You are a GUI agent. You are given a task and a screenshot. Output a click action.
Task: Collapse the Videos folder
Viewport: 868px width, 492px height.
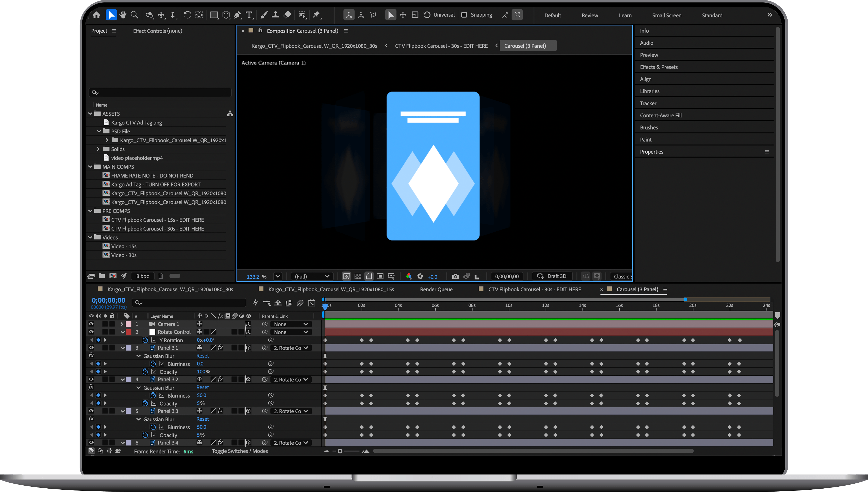tap(90, 237)
